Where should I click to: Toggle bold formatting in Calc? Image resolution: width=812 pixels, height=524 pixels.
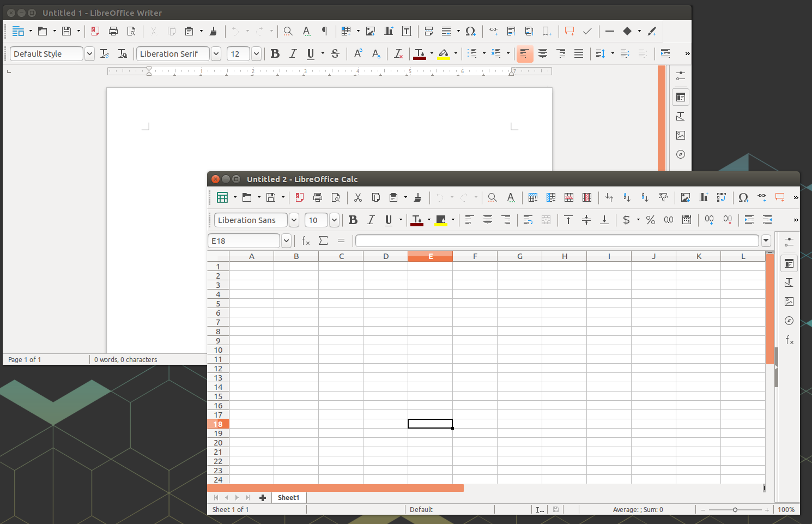(353, 220)
